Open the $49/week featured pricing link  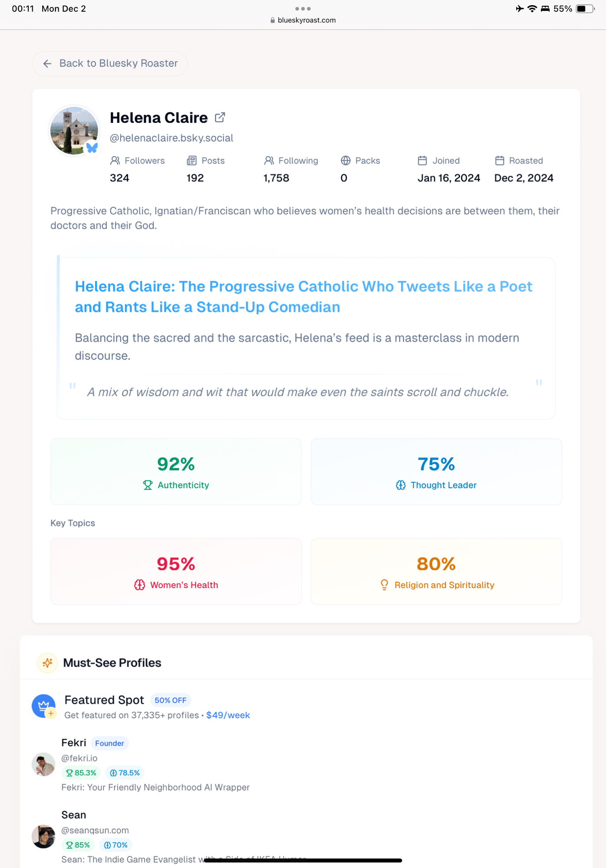tap(228, 715)
